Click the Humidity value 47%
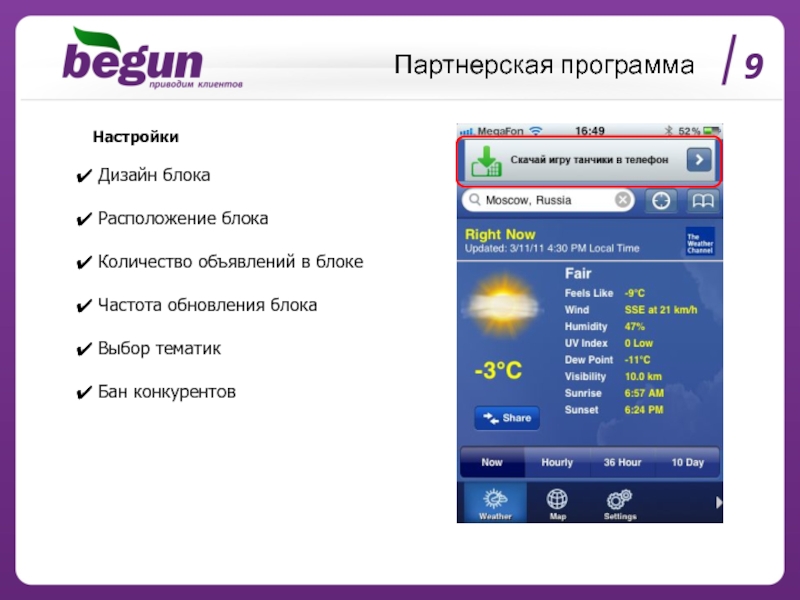This screenshot has width=800, height=600. point(635,327)
